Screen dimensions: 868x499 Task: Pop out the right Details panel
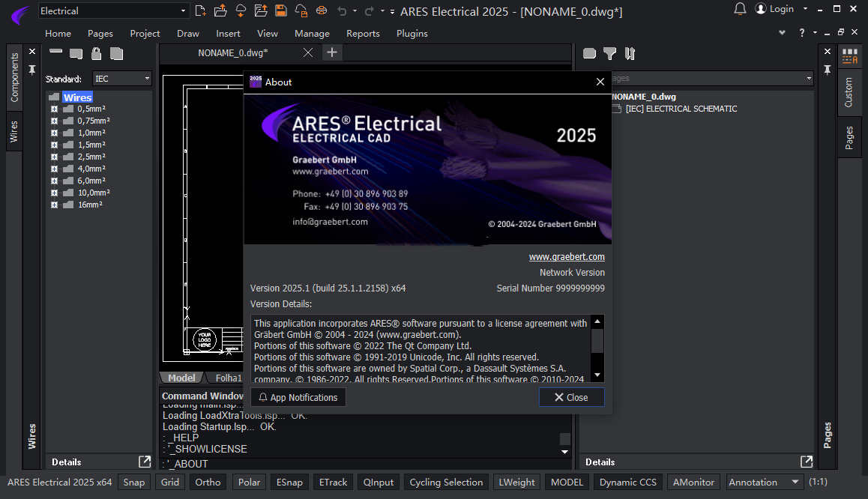[807, 462]
